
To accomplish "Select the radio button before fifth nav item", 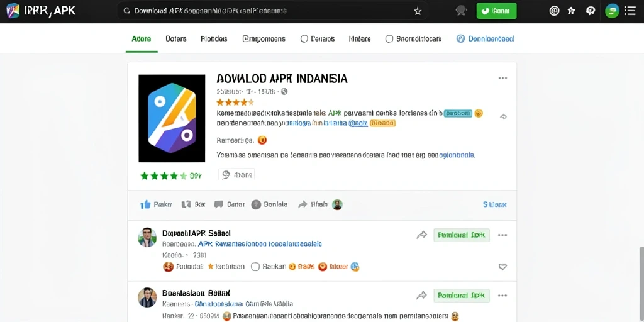I will 304,39.
